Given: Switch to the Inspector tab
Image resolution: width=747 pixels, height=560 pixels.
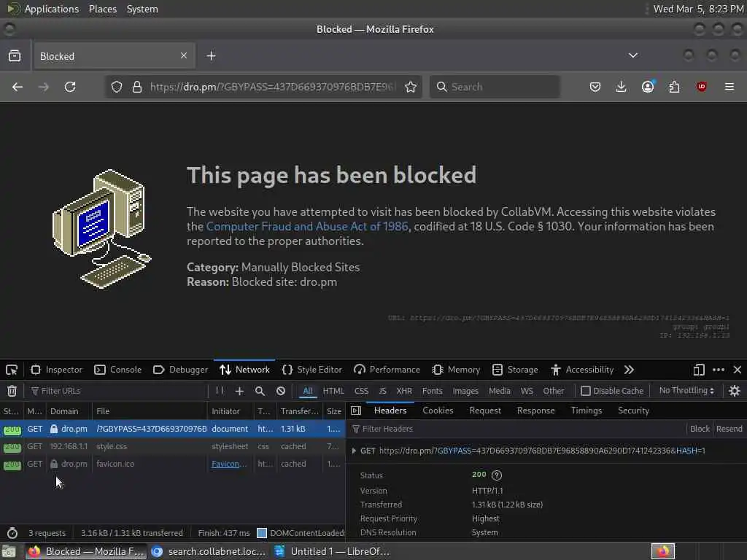Looking at the screenshot, I should [57, 370].
